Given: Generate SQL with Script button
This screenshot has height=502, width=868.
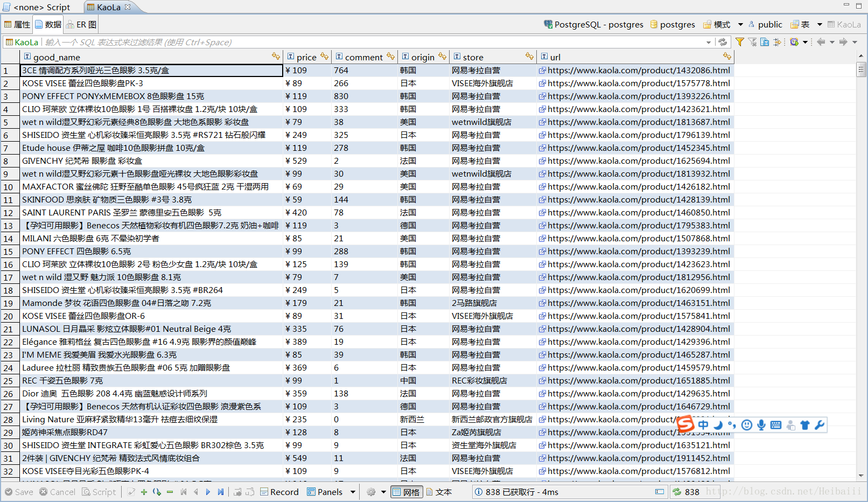Looking at the screenshot, I should coord(99,492).
